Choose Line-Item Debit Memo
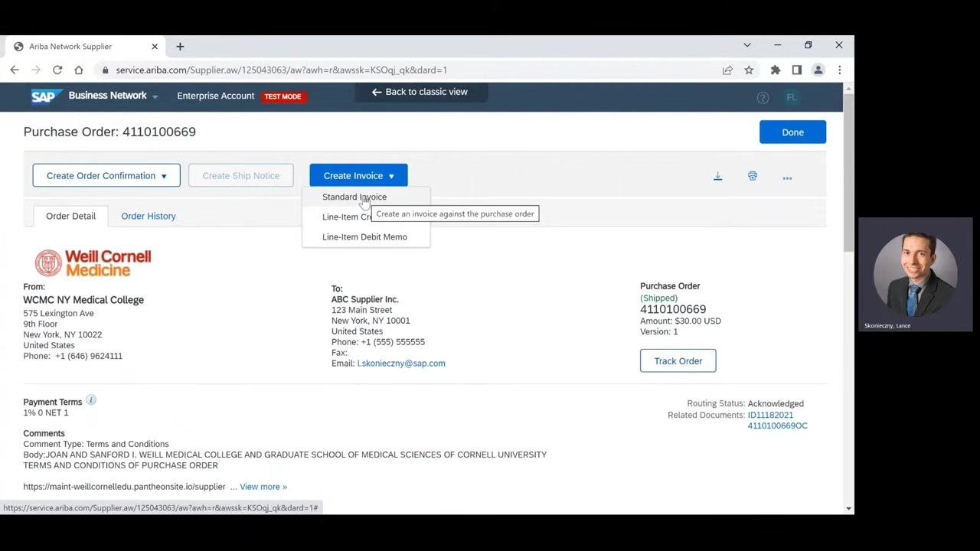This screenshot has width=980, height=551. click(364, 236)
